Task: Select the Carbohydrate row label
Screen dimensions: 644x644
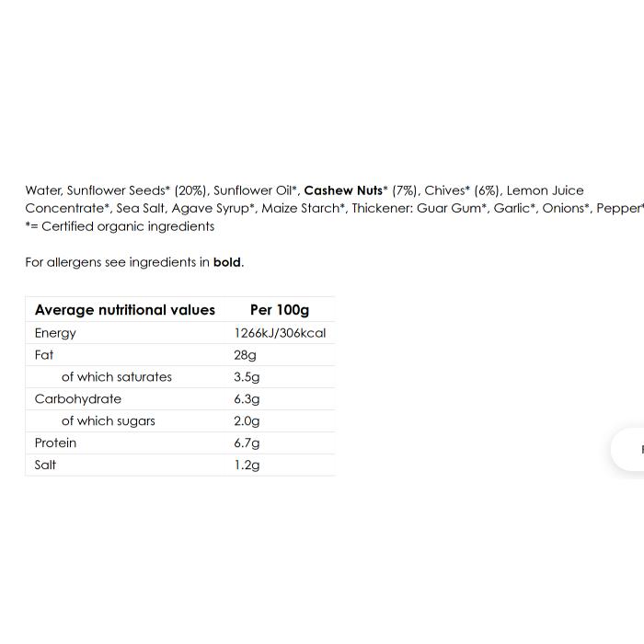Action: [78, 398]
